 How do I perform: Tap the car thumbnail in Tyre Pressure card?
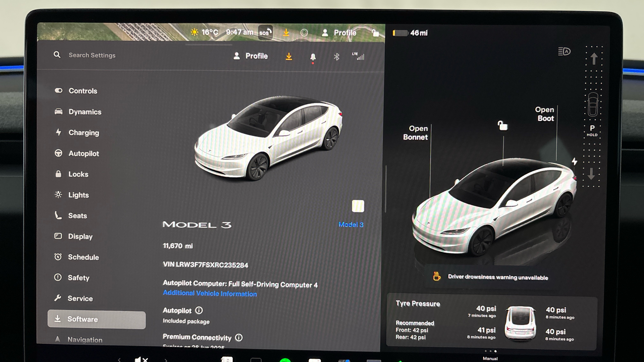pyautogui.click(x=520, y=323)
